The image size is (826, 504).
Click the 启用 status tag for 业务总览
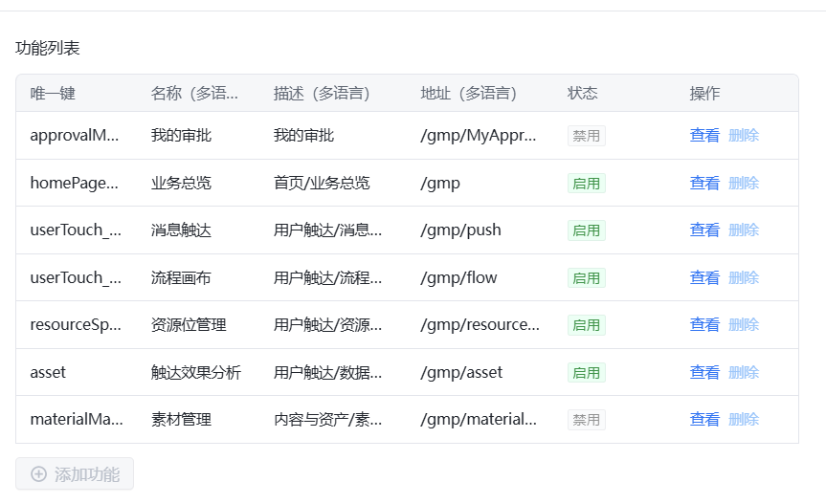point(586,183)
